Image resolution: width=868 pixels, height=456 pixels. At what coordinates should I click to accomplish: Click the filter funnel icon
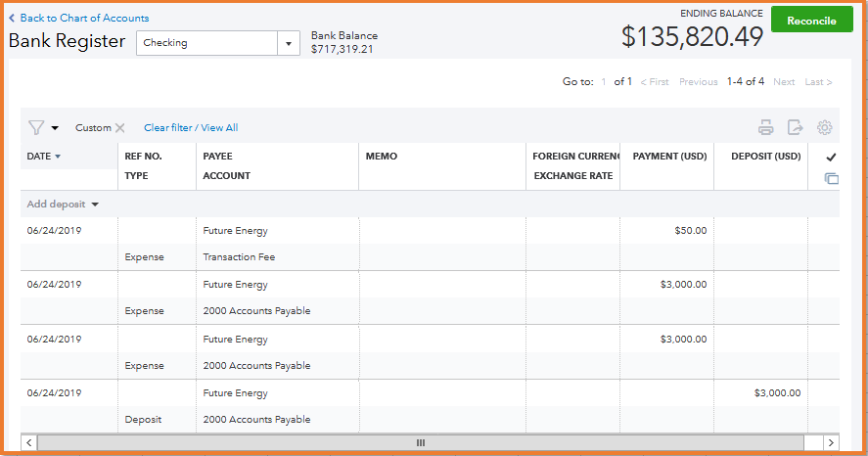click(x=36, y=128)
